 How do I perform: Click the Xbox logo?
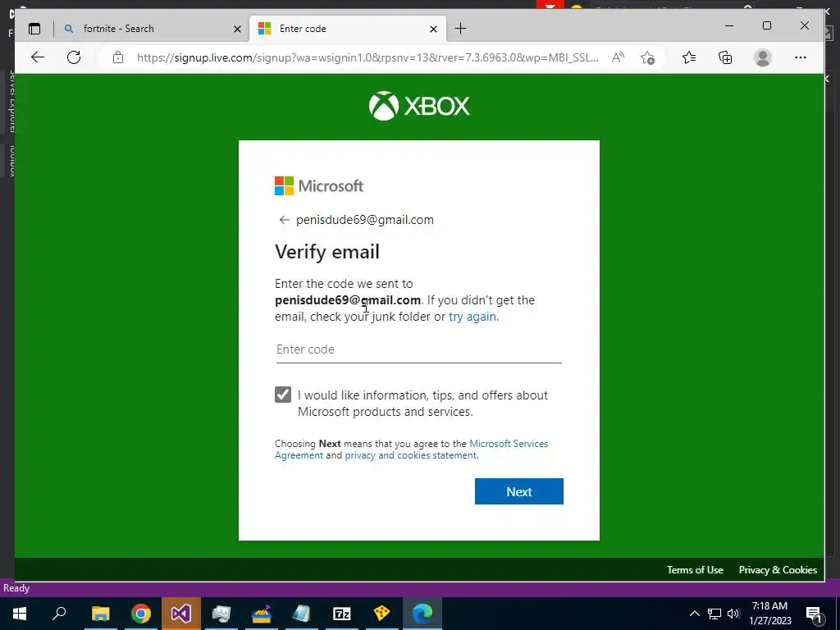[419, 106]
